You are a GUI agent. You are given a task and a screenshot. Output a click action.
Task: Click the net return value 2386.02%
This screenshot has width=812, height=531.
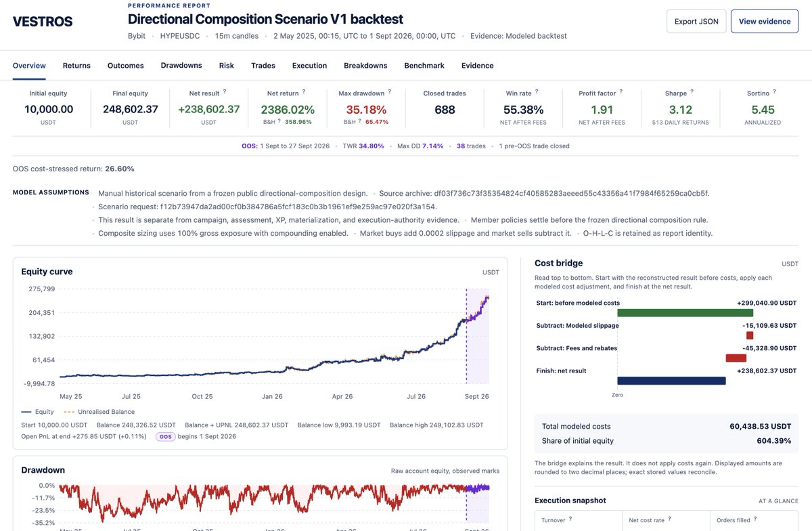coord(288,109)
